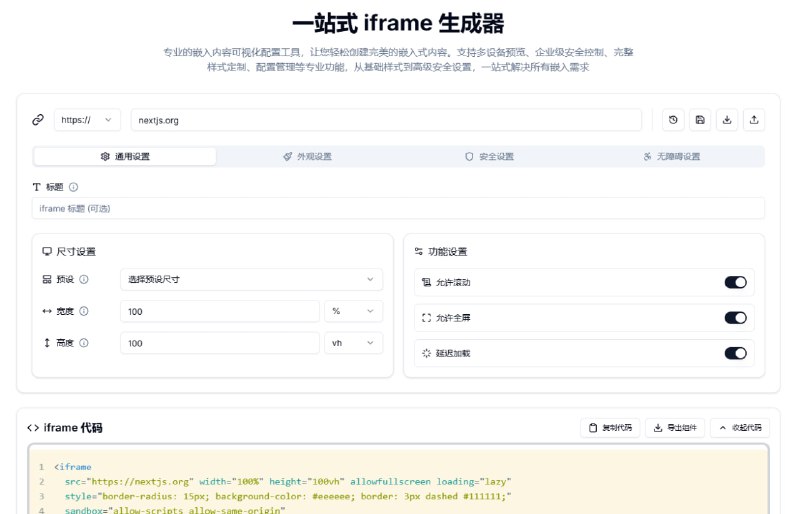Click the download icon beside the URL bar
Viewport: 800px width, 514px height.
(x=727, y=120)
